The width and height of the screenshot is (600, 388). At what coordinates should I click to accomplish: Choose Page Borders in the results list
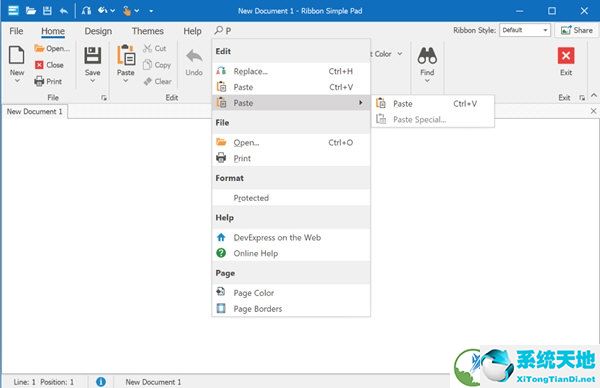click(x=291, y=308)
